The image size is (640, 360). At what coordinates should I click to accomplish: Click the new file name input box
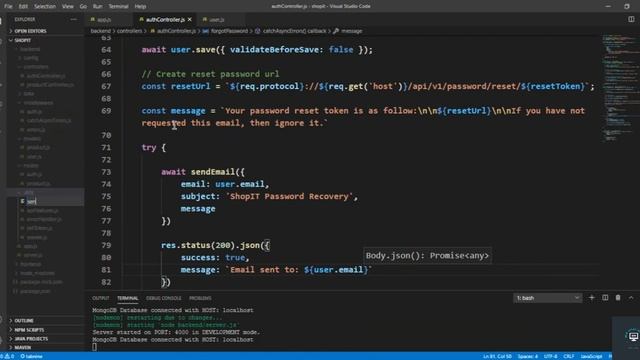pyautogui.click(x=55, y=201)
